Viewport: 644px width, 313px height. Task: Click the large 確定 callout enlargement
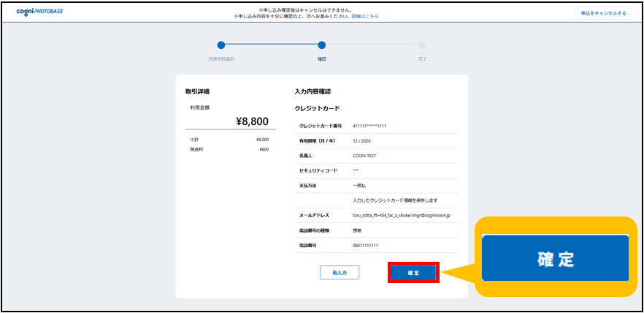[555, 258]
